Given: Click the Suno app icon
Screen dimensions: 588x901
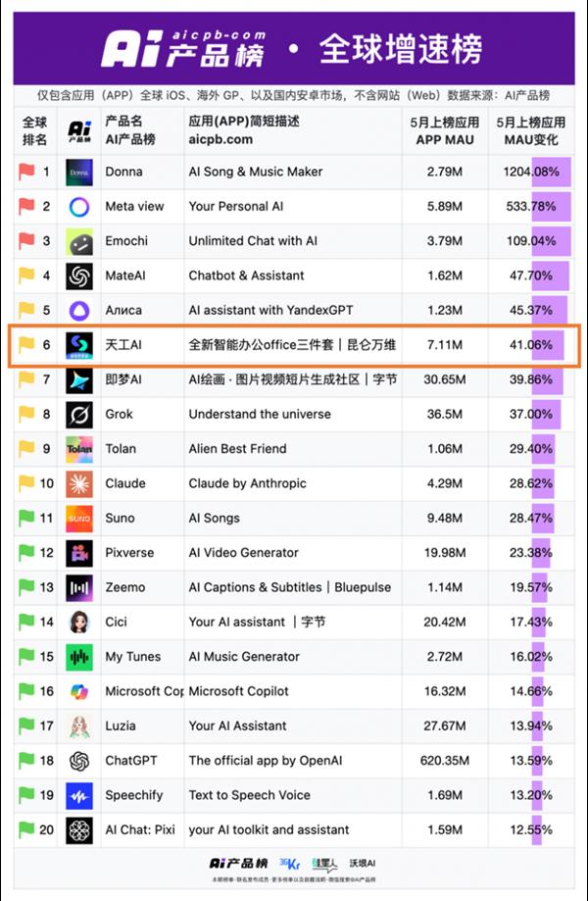Looking at the screenshot, I should click(x=79, y=519).
